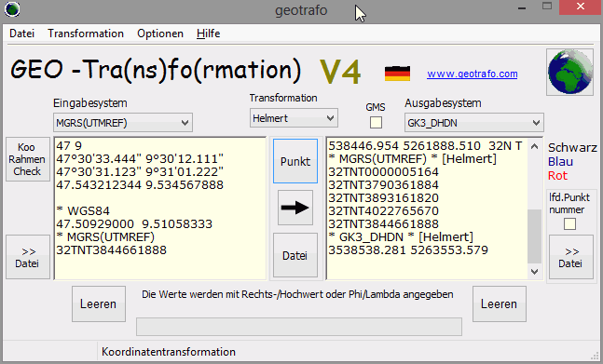Click output line '* GK3_DHDN * [Helmert]'
This screenshot has width=603, height=364.
pyautogui.click(x=401, y=236)
